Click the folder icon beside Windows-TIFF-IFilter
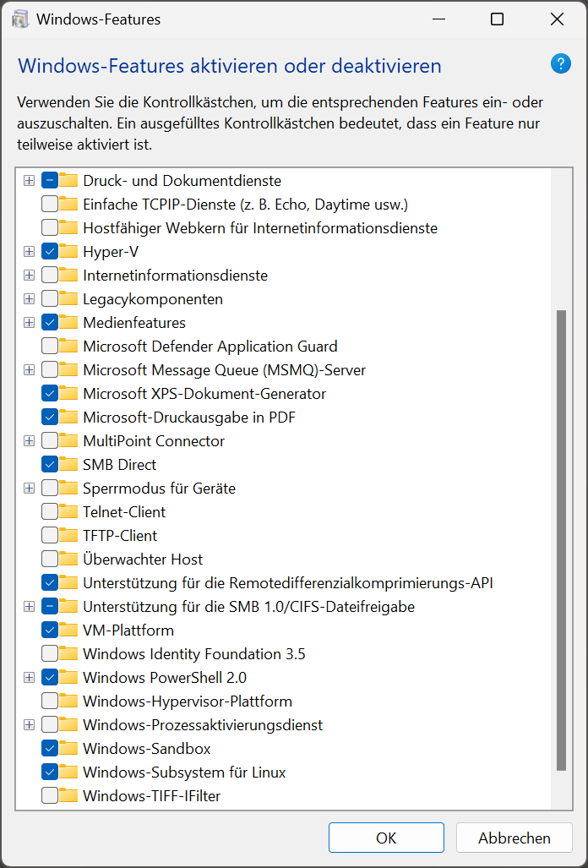 click(68, 795)
